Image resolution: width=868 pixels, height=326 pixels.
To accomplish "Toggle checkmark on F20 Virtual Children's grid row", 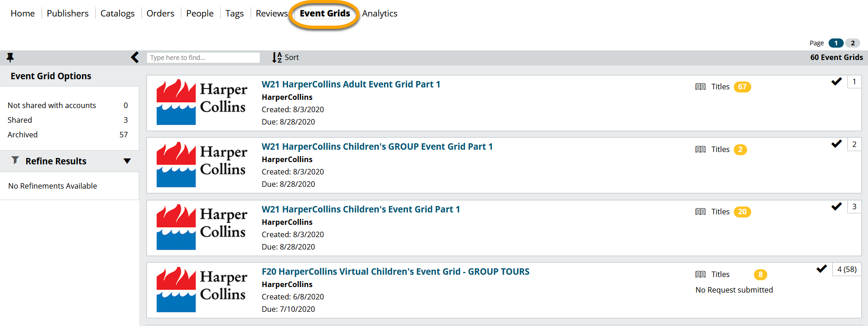I will point(822,269).
